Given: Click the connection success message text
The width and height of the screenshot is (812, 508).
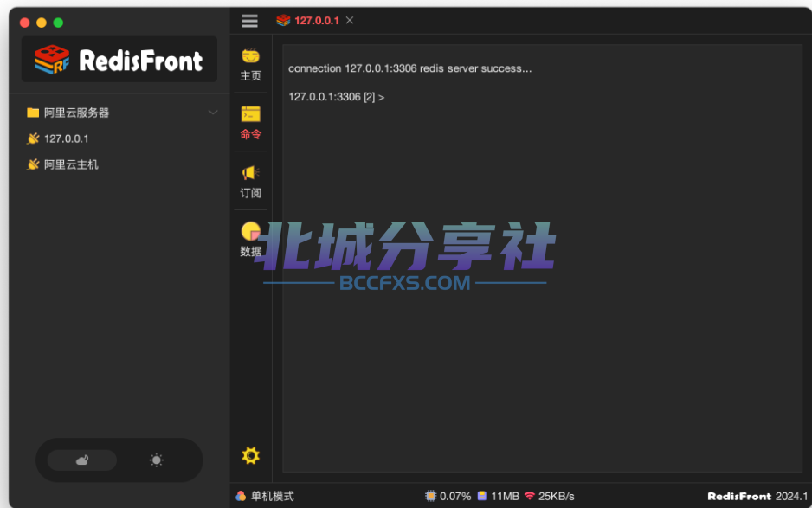Looking at the screenshot, I should click(x=409, y=68).
